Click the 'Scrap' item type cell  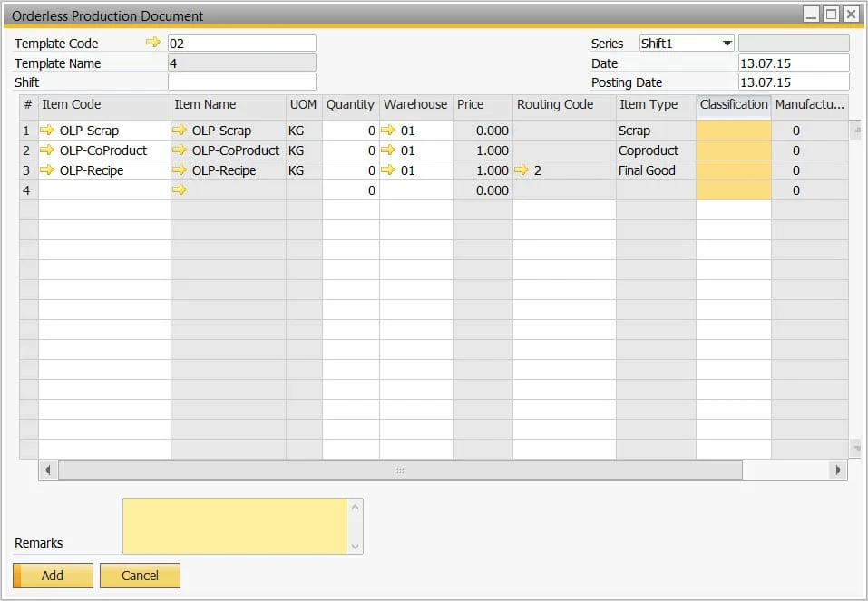coord(656,130)
